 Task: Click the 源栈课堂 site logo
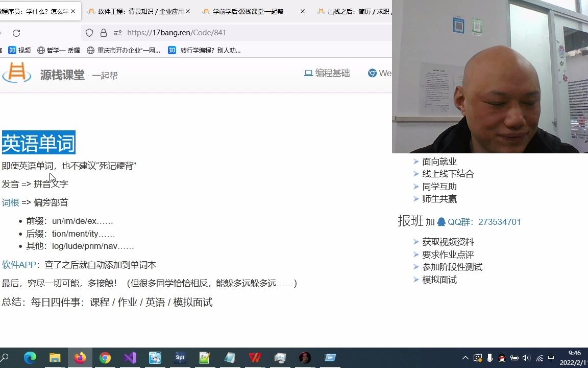(x=31, y=73)
